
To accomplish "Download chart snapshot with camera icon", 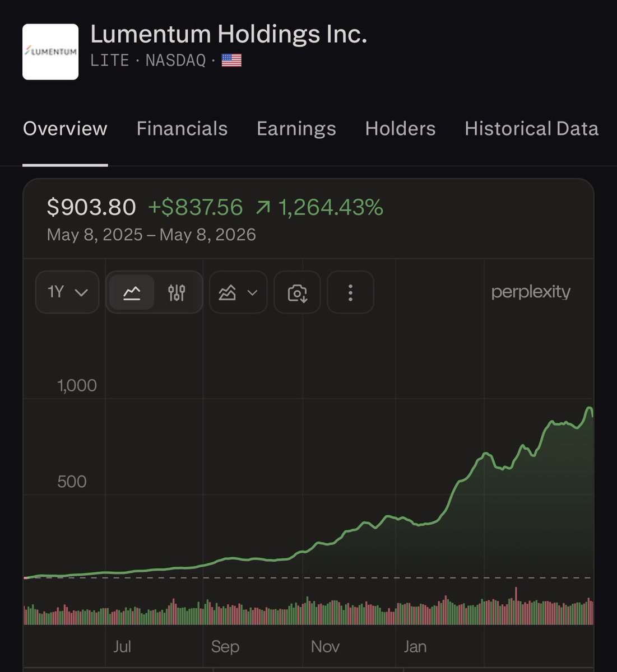I will pyautogui.click(x=297, y=292).
